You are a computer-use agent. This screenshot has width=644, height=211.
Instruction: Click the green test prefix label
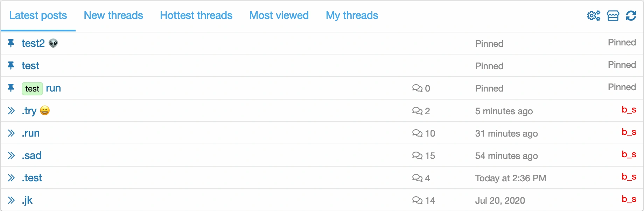coord(32,89)
